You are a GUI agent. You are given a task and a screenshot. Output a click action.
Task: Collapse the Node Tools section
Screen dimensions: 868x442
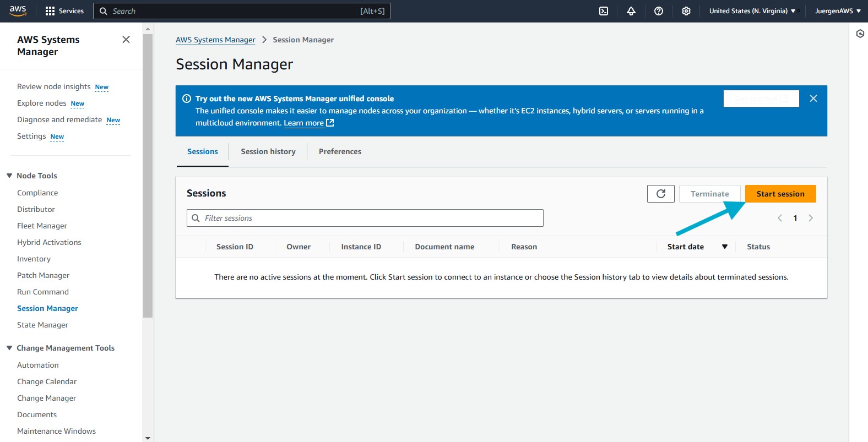click(9, 176)
